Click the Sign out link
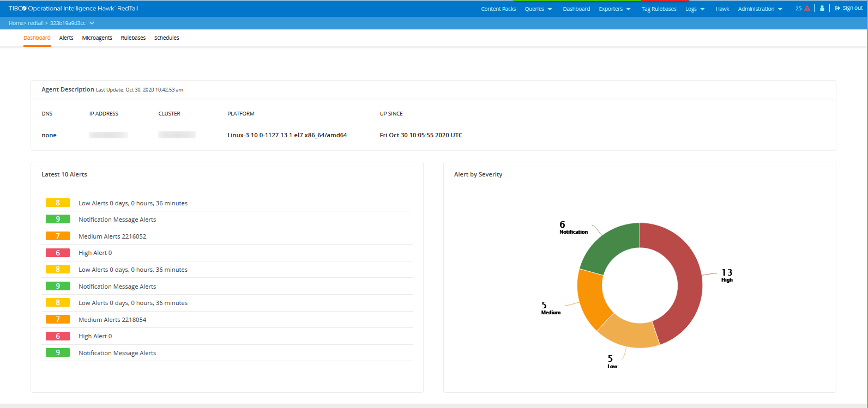This screenshot has width=868, height=408. [848, 8]
